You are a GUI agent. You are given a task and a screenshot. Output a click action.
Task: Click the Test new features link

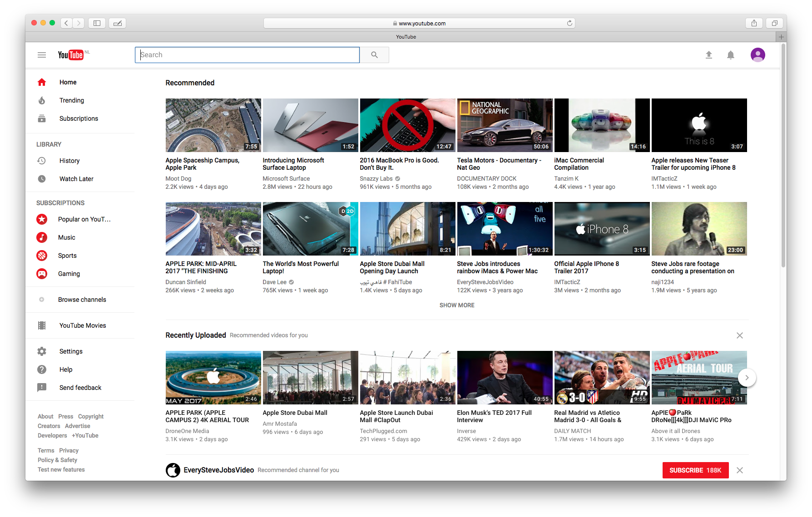click(61, 469)
